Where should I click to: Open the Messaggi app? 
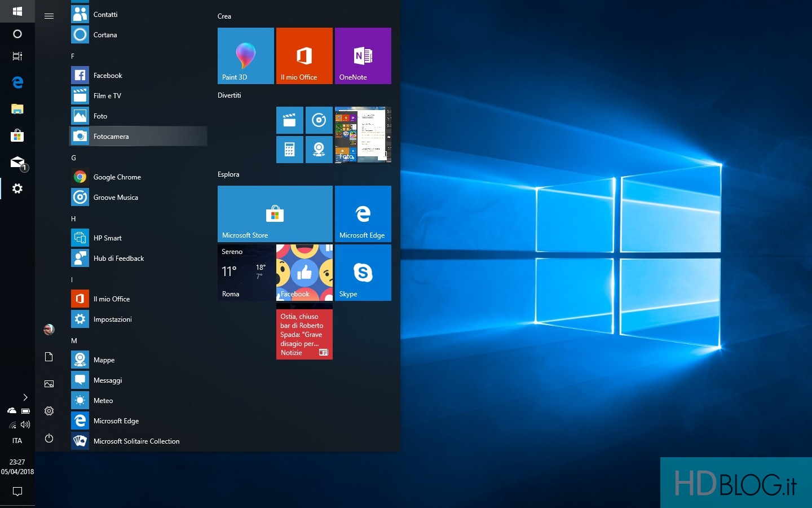(138, 380)
